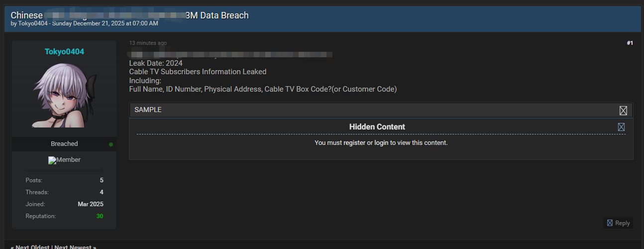The width and height of the screenshot is (644, 249).
Task: Open the register link in hidden content
Action: point(354,143)
